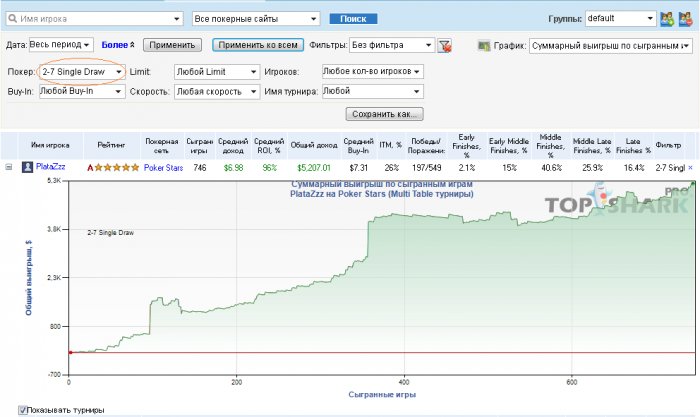Click the add player to group icon
This screenshot has width=700, height=417.
[667, 19]
